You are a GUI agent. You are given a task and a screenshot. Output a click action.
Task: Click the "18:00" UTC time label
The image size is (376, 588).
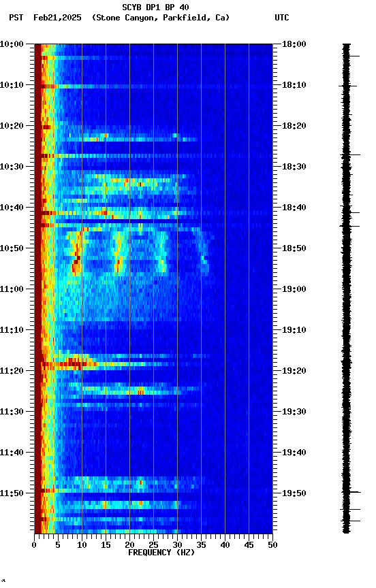[294, 44]
